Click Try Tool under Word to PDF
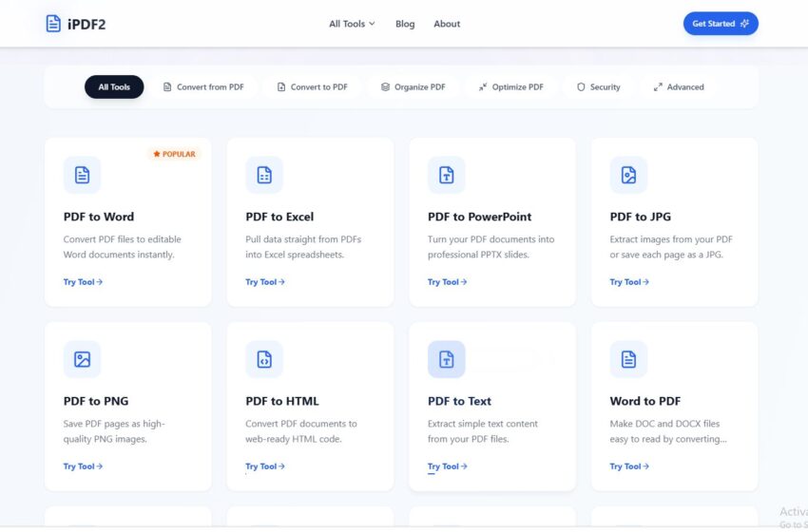The width and height of the screenshot is (808, 532). (x=629, y=466)
